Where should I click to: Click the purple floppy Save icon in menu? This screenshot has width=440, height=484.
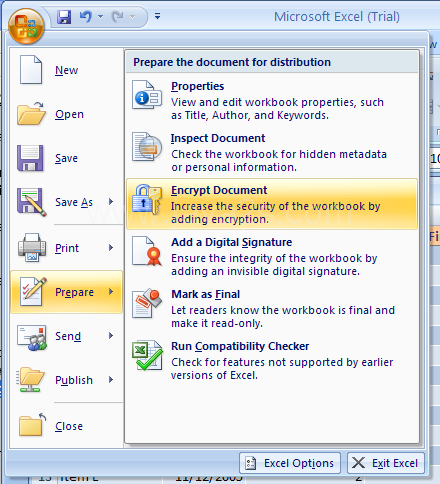pos(30,158)
